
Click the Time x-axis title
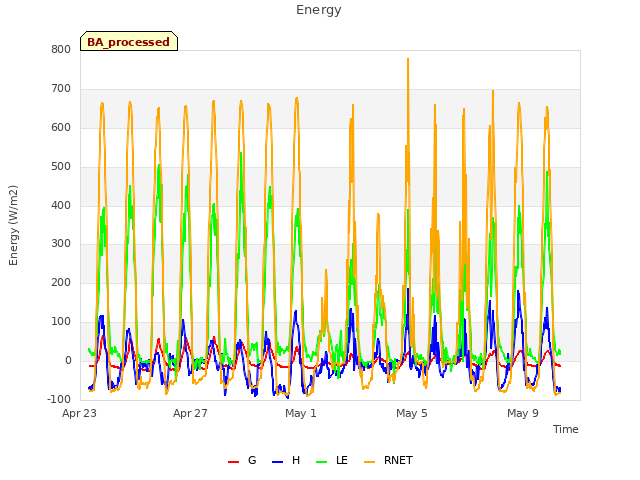point(566,429)
